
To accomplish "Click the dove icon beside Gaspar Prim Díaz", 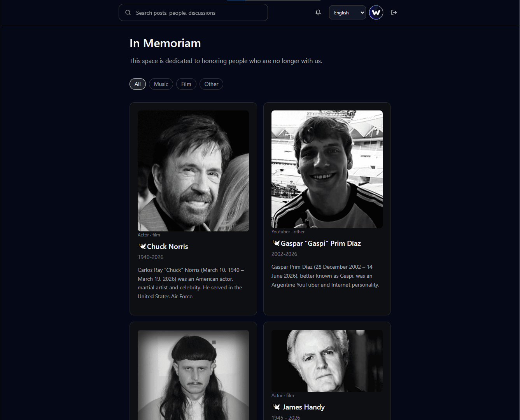I will 276,243.
